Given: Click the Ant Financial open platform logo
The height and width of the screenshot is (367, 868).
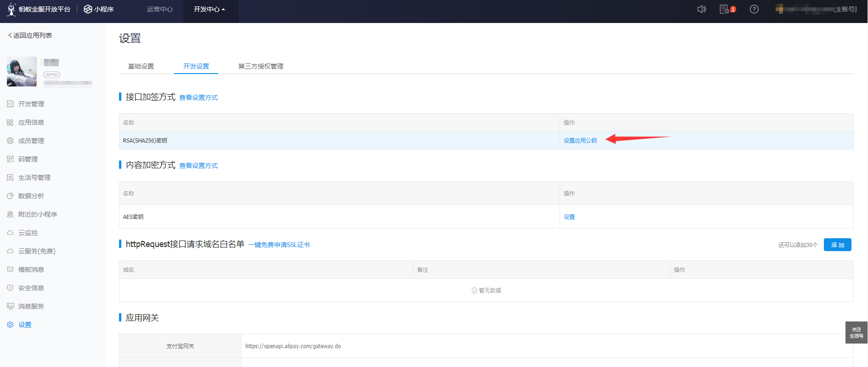Looking at the screenshot, I should coord(39,9).
